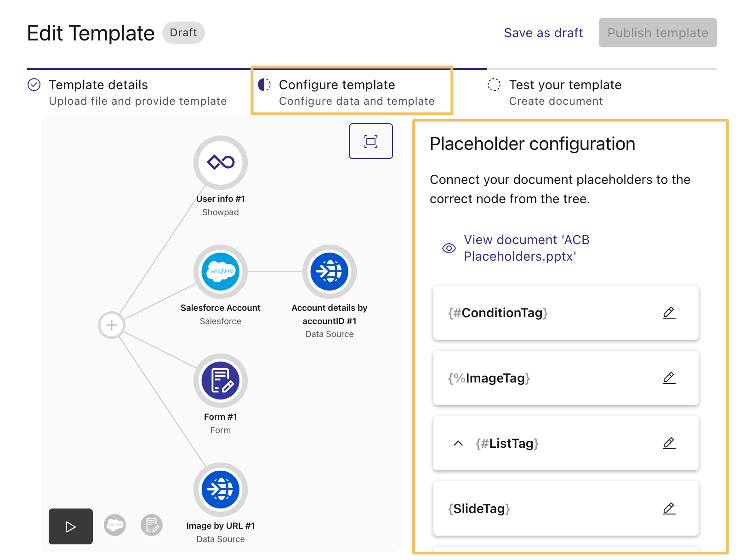Switch to Test your template step
Screen dimensions: 751x560
[565, 92]
